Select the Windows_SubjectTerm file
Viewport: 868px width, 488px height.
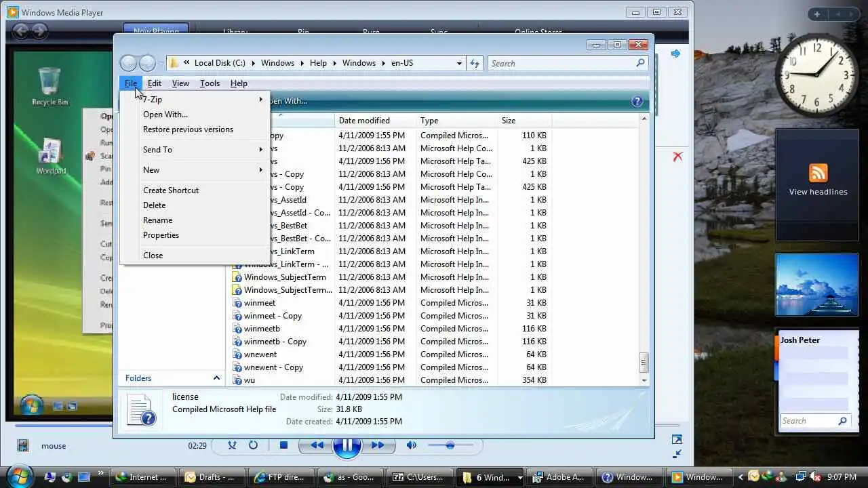click(x=285, y=277)
